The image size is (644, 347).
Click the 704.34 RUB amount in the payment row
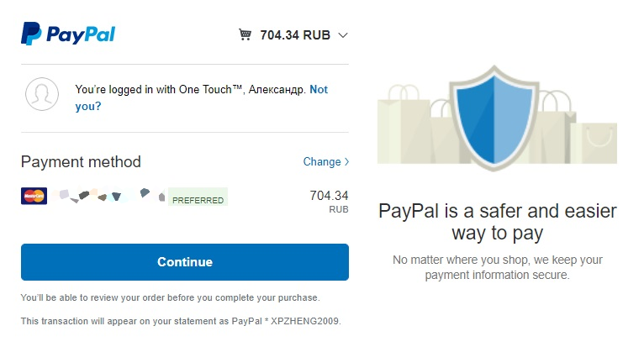329,200
